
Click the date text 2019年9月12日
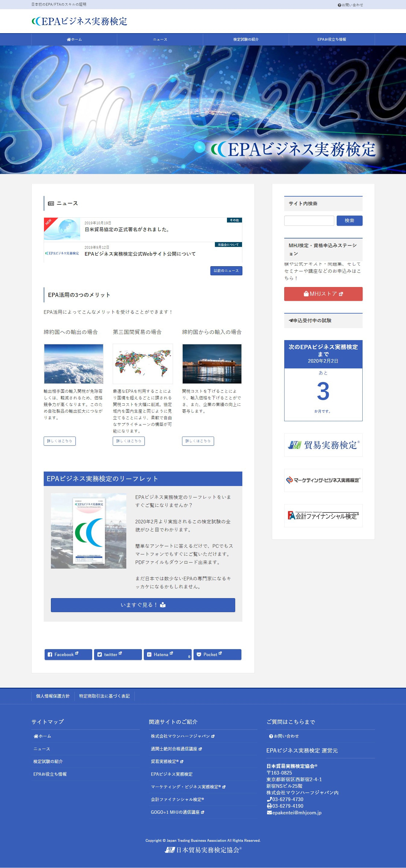point(97,247)
